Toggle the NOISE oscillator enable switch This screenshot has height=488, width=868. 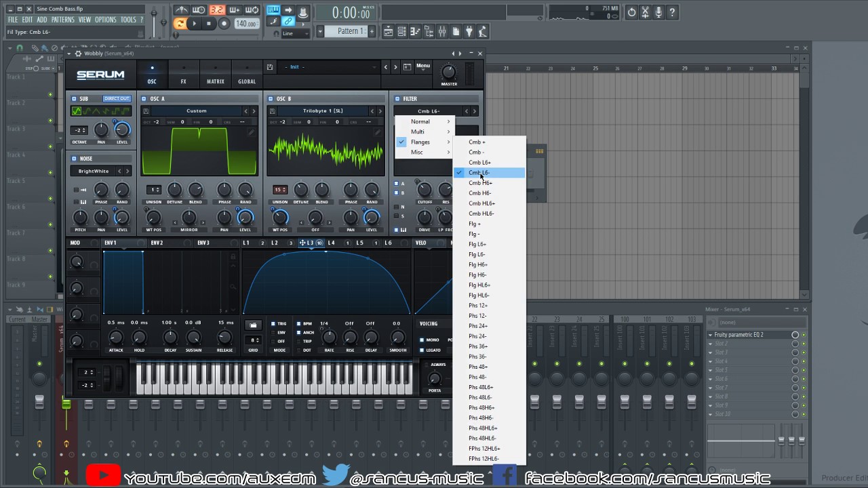75,159
